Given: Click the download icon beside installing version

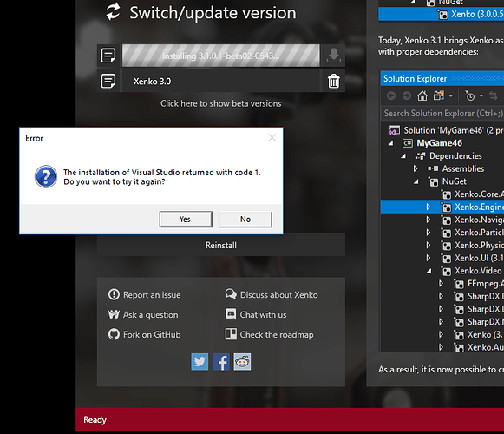Looking at the screenshot, I should coord(334,56).
